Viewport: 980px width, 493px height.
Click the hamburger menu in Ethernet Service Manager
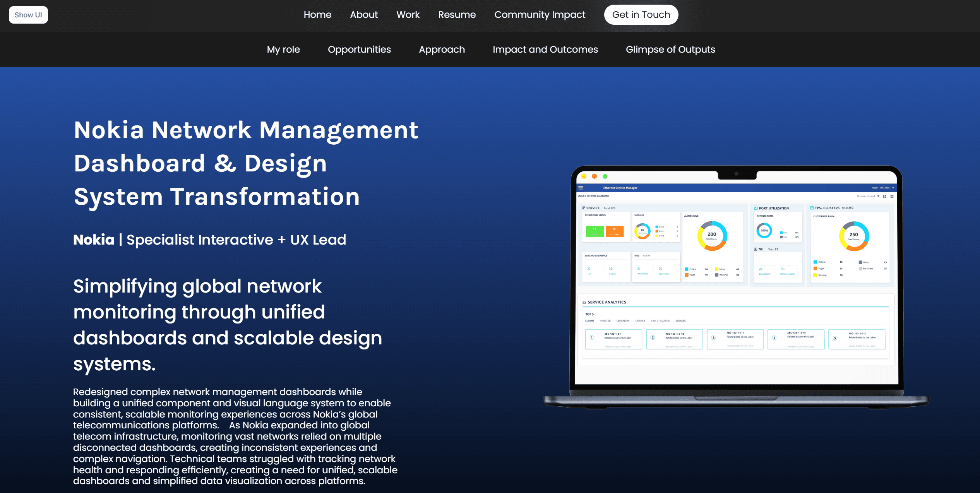pos(581,188)
